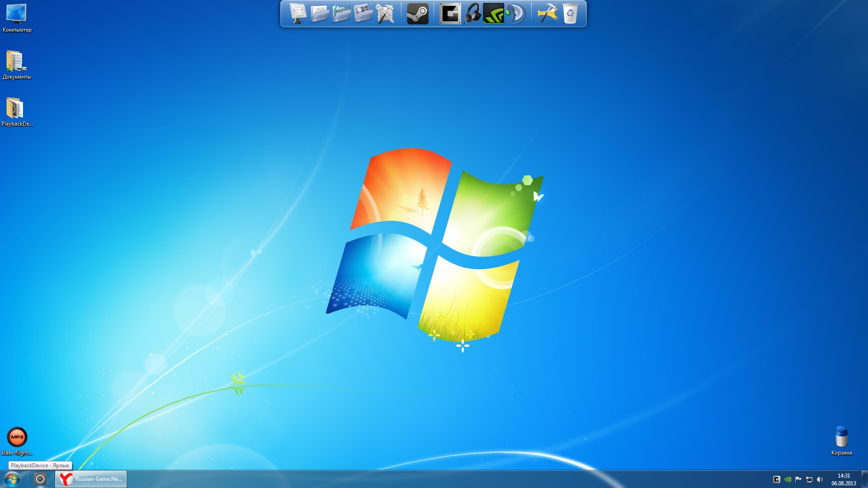Click the NVIDIA tray icon
This screenshot has width=868, height=488.
pyautogui.click(x=788, y=479)
